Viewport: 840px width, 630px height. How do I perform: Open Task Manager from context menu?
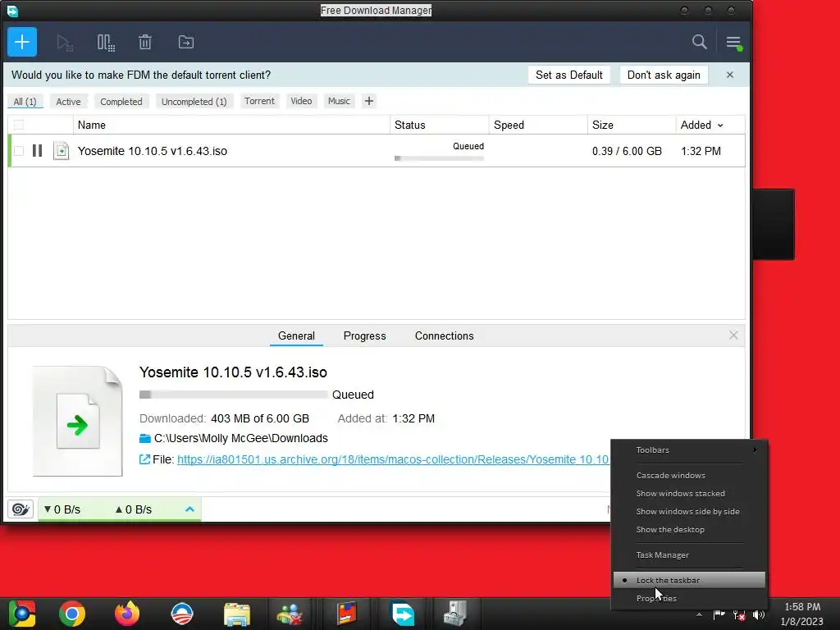689,555
